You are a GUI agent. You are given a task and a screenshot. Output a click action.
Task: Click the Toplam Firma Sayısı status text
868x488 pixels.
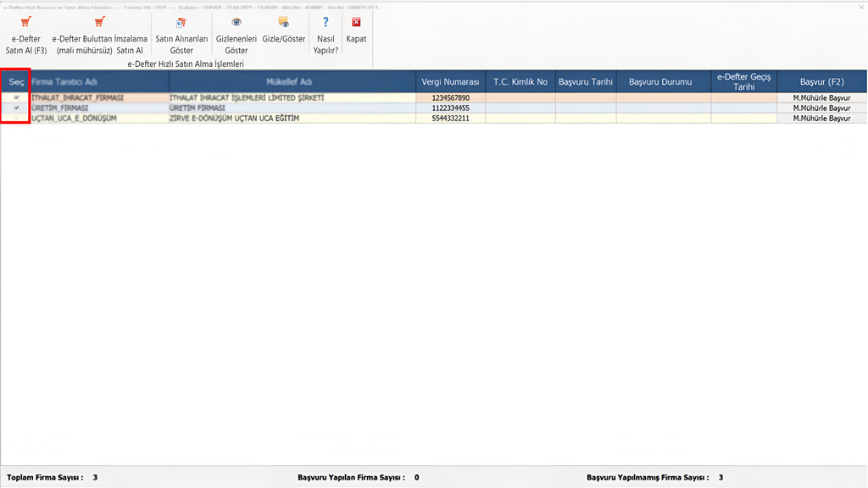[x=52, y=478]
